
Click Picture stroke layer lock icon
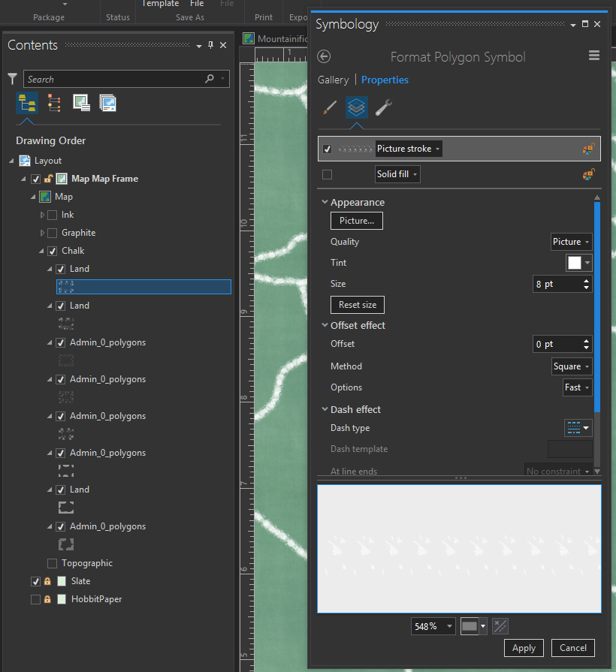[588, 149]
